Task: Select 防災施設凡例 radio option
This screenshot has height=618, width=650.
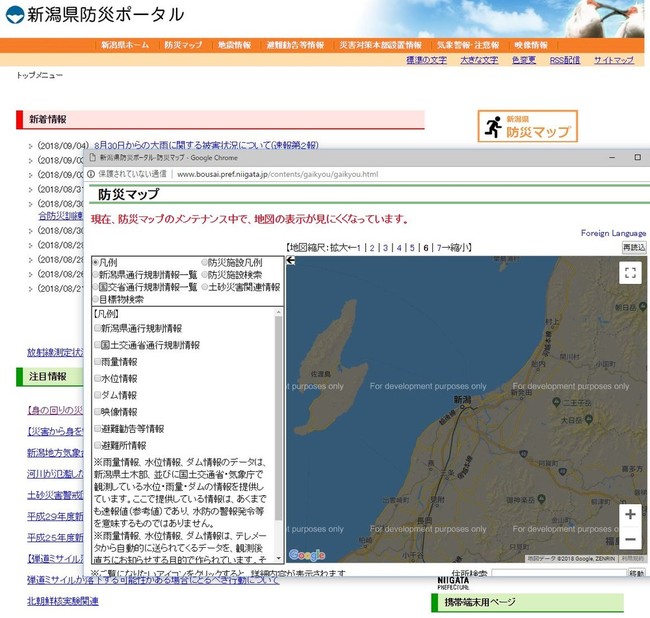Action: click(x=204, y=262)
